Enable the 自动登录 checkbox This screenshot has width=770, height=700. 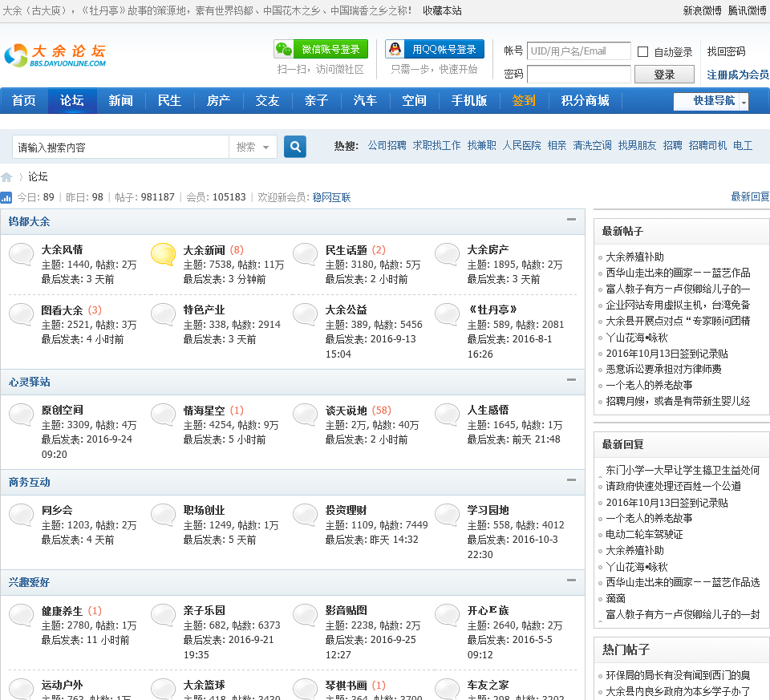(643, 52)
